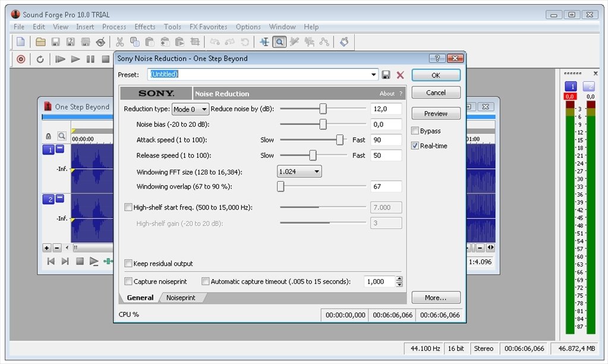608x364 pixels.
Task: Click magnifier icon in One Step Beyond window
Action: [62, 136]
